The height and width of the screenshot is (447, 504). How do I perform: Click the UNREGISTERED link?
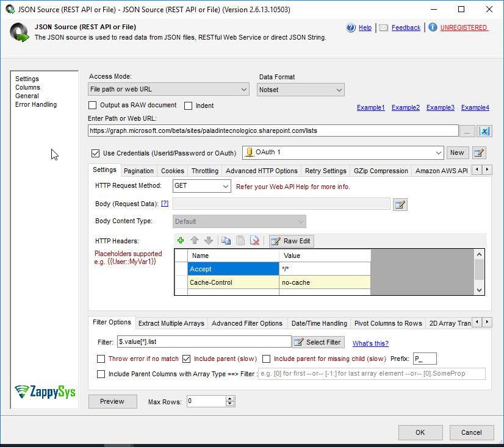464,27
